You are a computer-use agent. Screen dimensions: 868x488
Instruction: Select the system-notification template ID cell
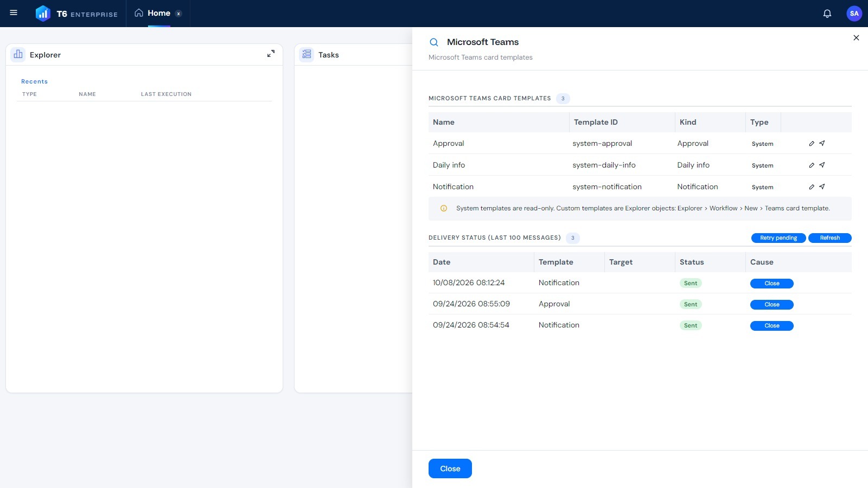tap(607, 187)
